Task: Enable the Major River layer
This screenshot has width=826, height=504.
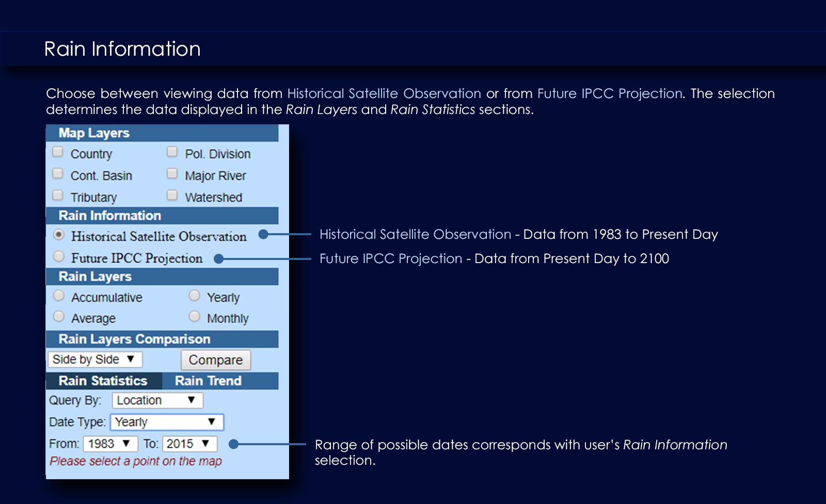Action: coord(172,174)
